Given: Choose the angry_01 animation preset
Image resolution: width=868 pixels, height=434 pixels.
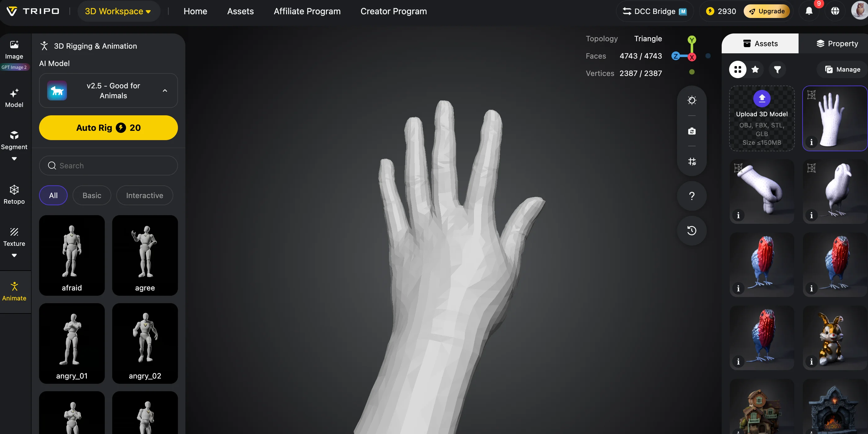Looking at the screenshot, I should pos(71,343).
